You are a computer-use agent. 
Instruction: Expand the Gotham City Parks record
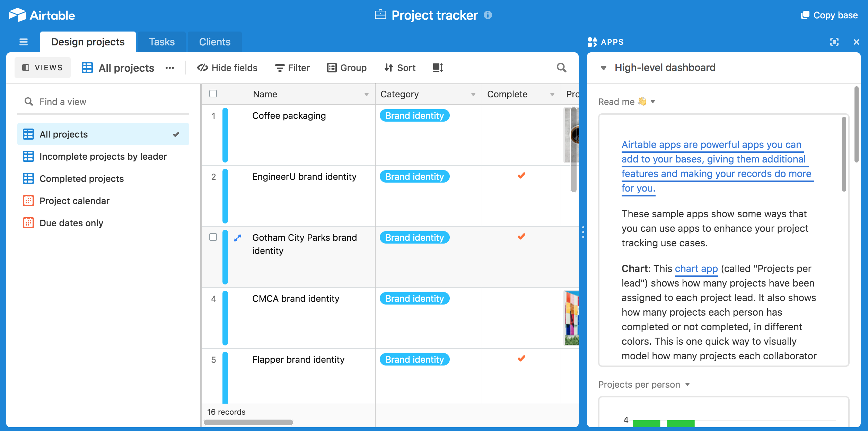pyautogui.click(x=237, y=238)
